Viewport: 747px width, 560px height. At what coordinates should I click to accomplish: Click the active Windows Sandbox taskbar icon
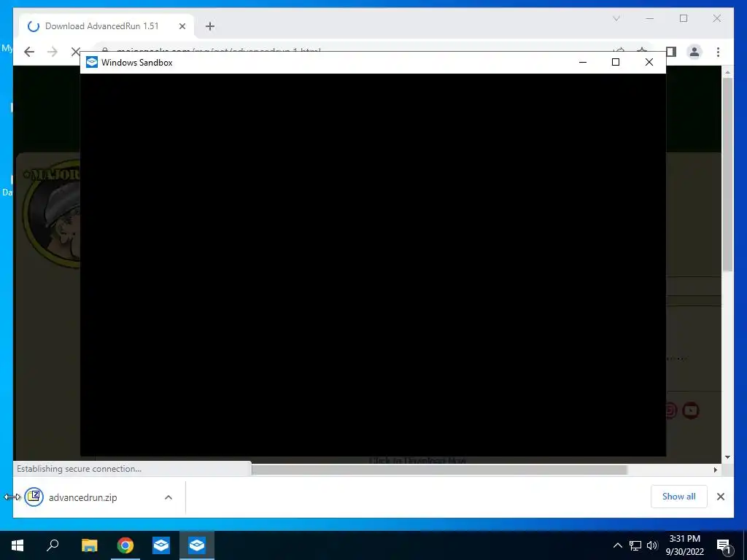pyautogui.click(x=197, y=545)
